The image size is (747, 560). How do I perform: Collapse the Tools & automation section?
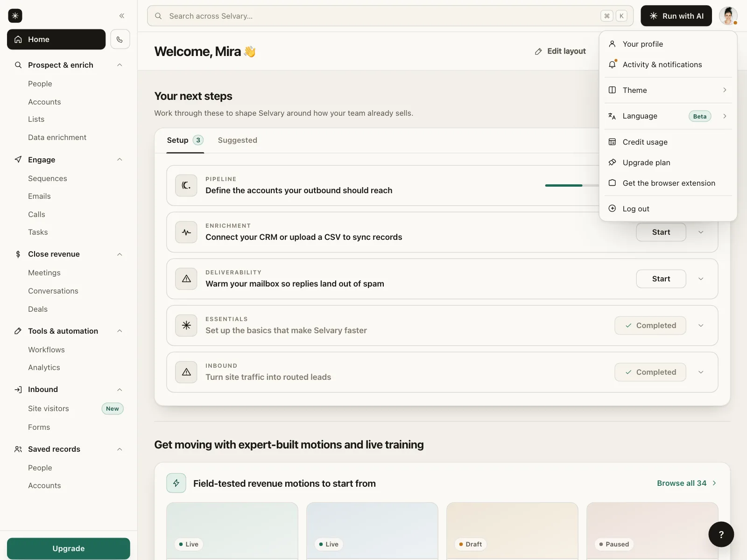coord(120,331)
